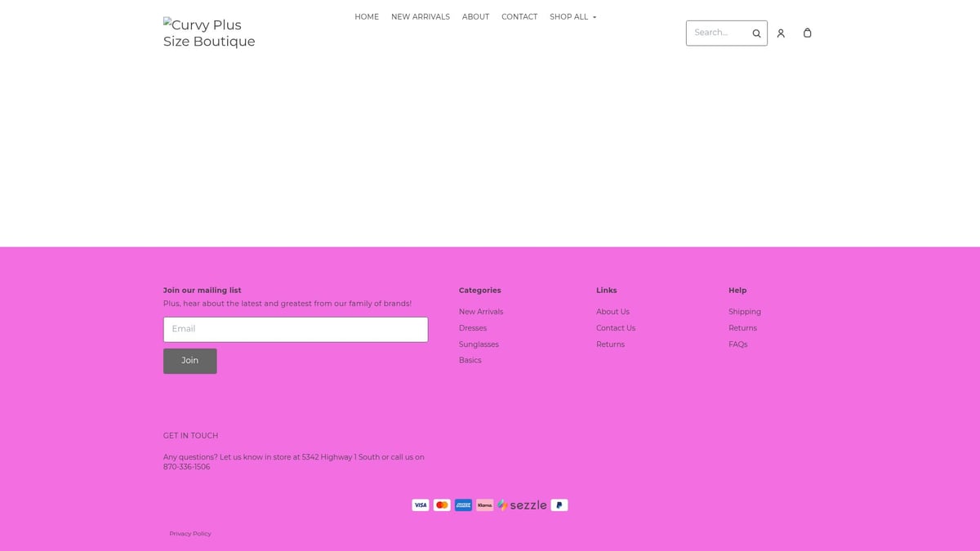Open the Sunglasses category link
The height and width of the screenshot is (551, 980).
click(x=479, y=344)
